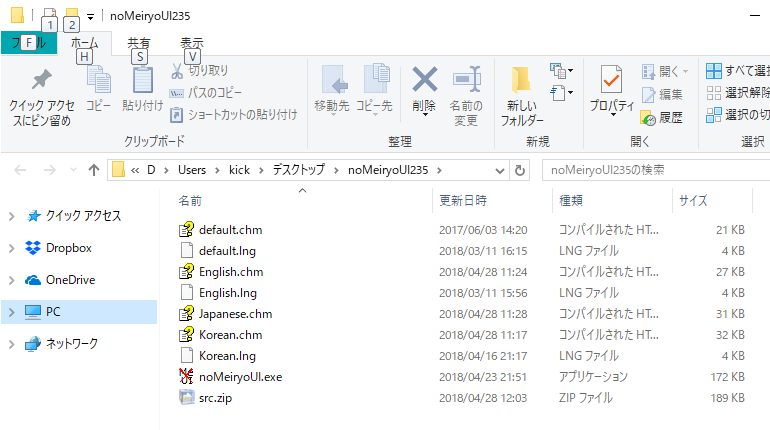The height and width of the screenshot is (430, 770).
Task: Click the Refresh address bar button
Action: point(520,170)
